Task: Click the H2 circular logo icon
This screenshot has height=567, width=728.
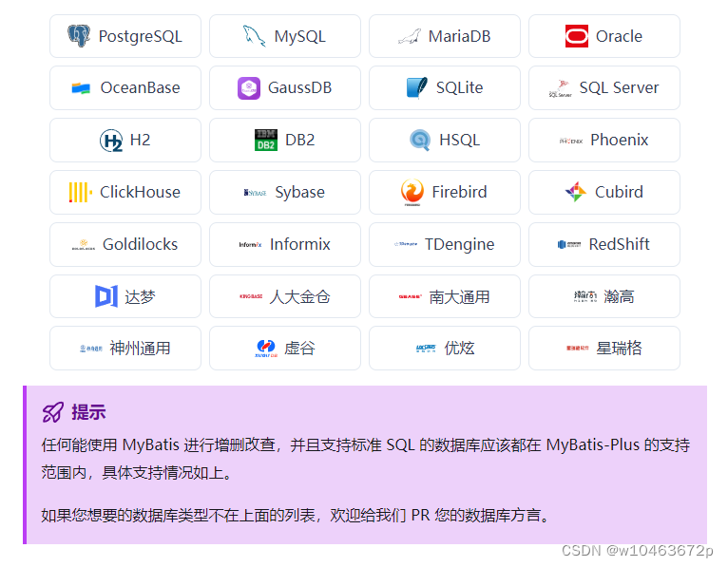Action: tap(111, 141)
